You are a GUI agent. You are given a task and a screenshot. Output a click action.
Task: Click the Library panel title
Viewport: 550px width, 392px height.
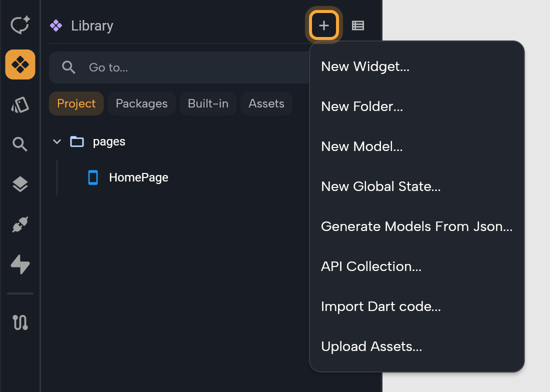coord(92,25)
